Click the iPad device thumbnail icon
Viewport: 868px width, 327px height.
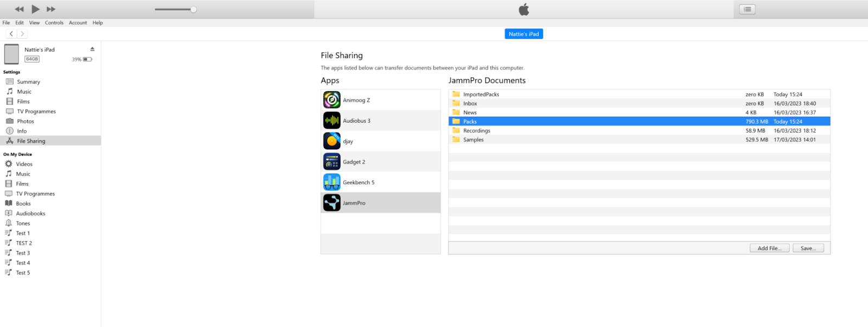pos(11,54)
